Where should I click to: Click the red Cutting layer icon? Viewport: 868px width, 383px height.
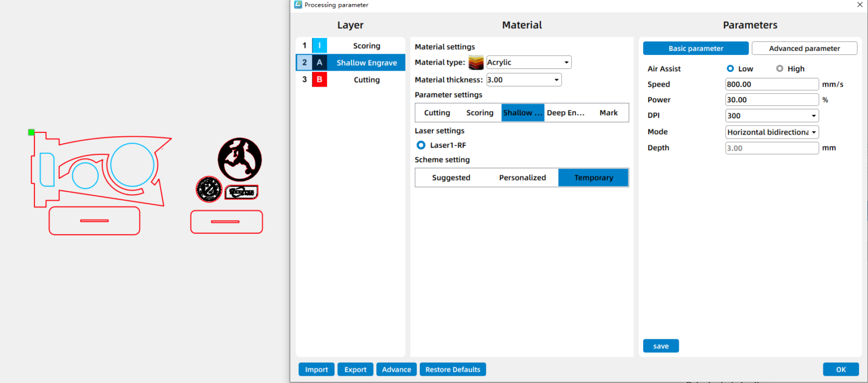[x=319, y=80]
